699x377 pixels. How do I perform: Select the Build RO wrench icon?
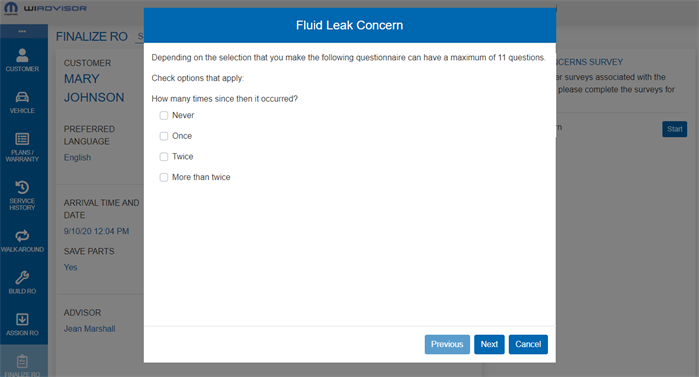coord(22,283)
